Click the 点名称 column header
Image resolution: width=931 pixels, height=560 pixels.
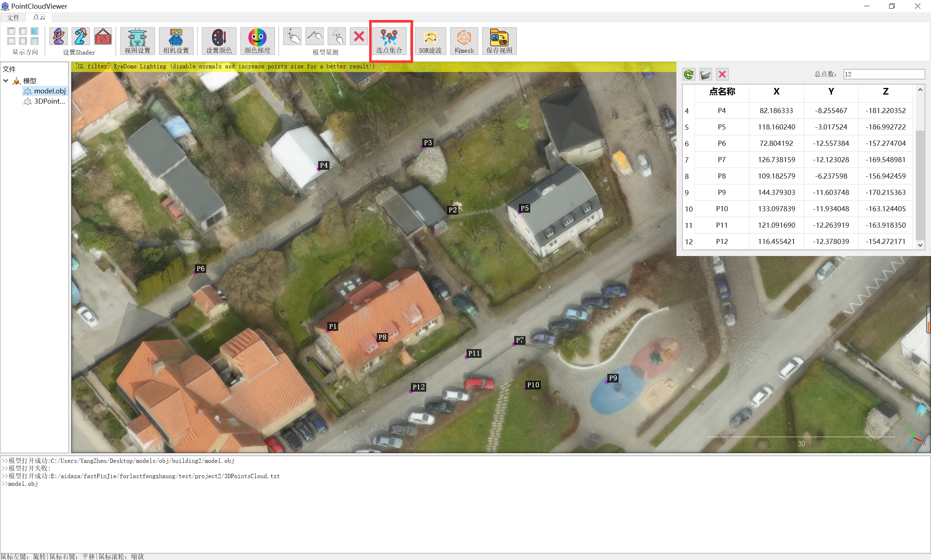tap(722, 91)
